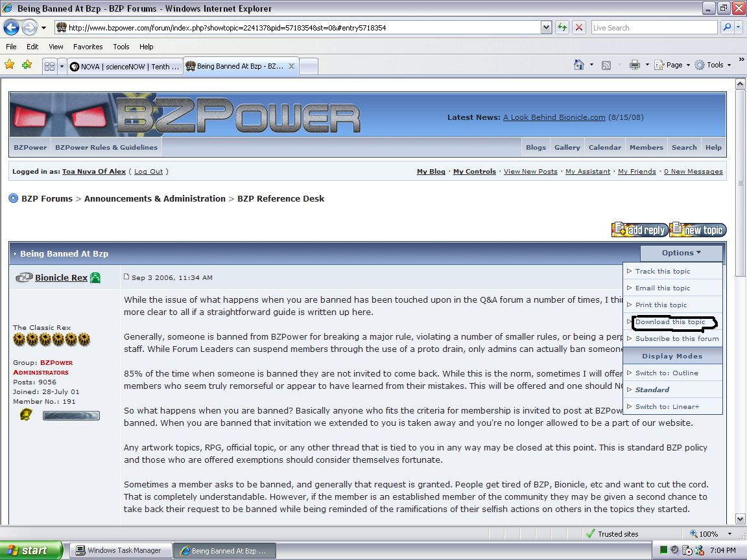Open the Windows start button
This screenshot has height=560, width=747.
click(31, 550)
